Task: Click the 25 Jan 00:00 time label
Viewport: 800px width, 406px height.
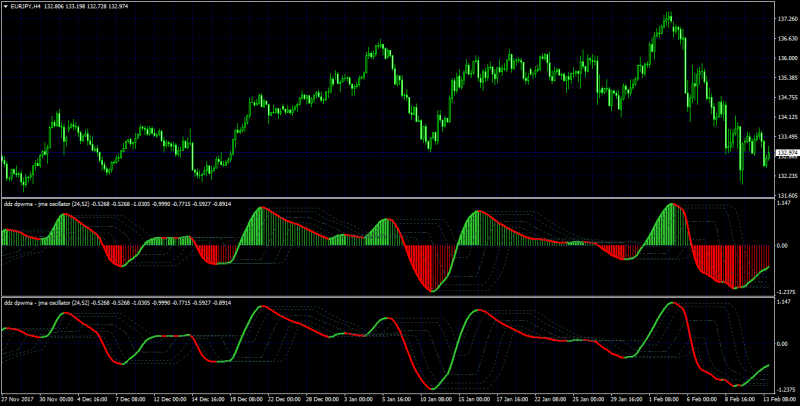Action: click(x=588, y=400)
